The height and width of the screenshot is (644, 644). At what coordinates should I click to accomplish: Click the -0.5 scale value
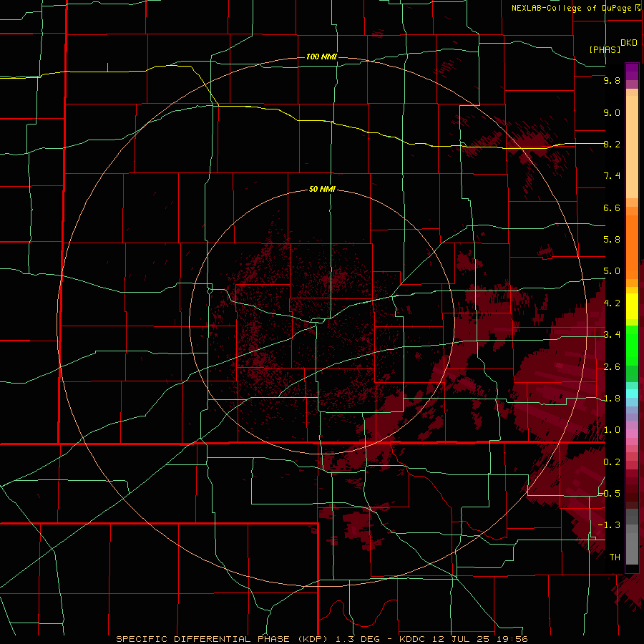coord(610,494)
